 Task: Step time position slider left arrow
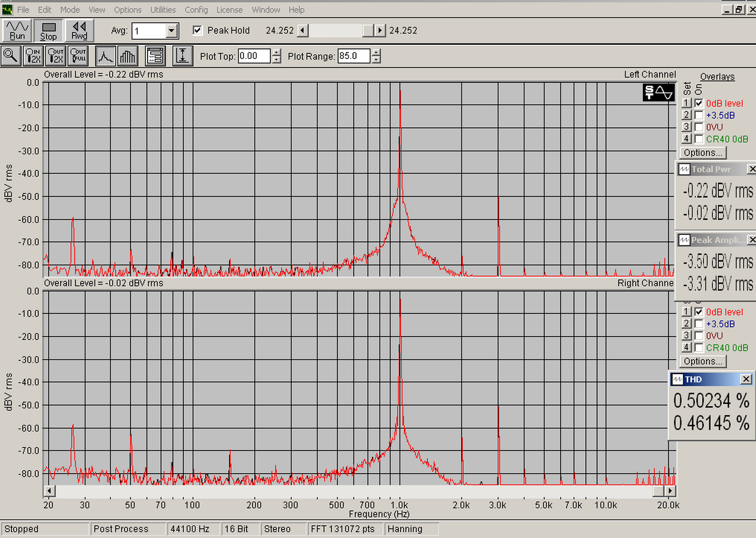point(302,30)
